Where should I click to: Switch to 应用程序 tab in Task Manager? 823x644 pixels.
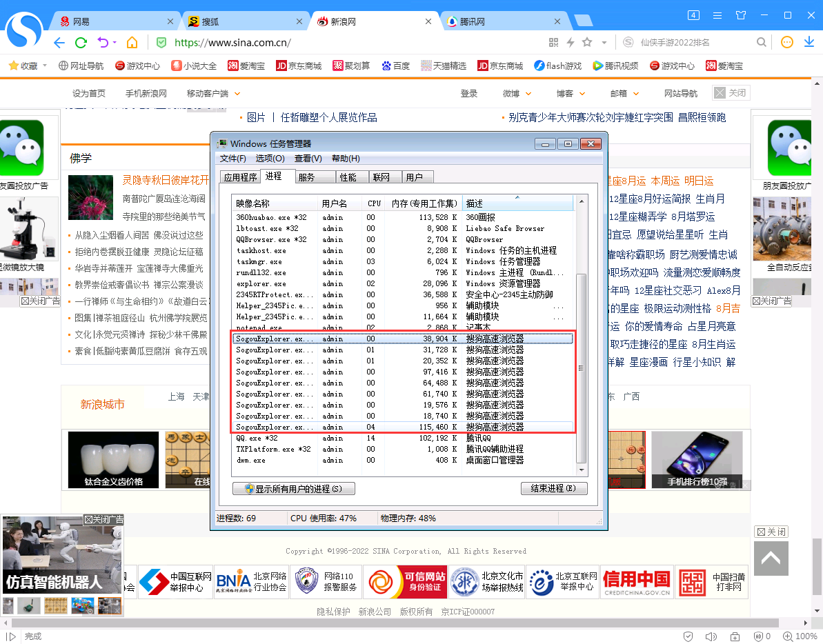240,177
